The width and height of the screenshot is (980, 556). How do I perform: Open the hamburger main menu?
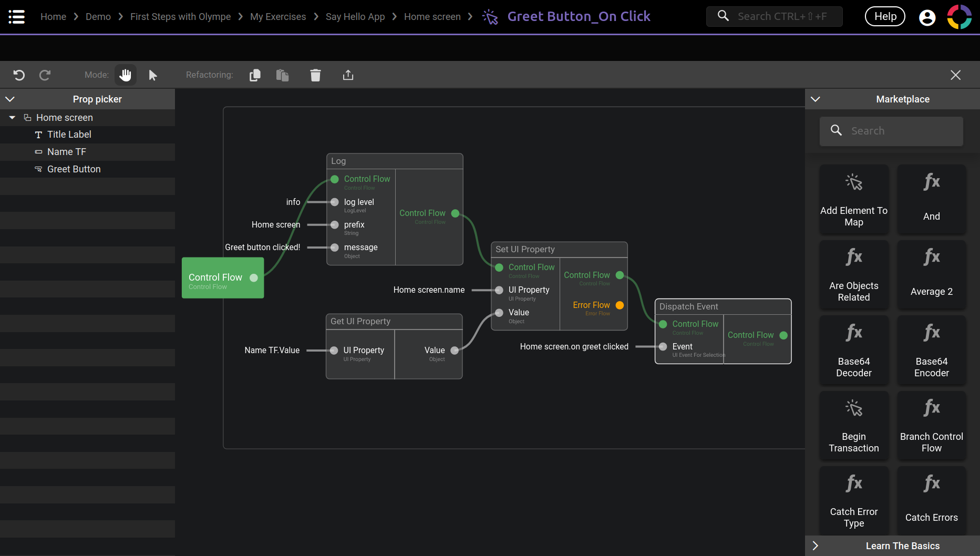tap(17, 17)
